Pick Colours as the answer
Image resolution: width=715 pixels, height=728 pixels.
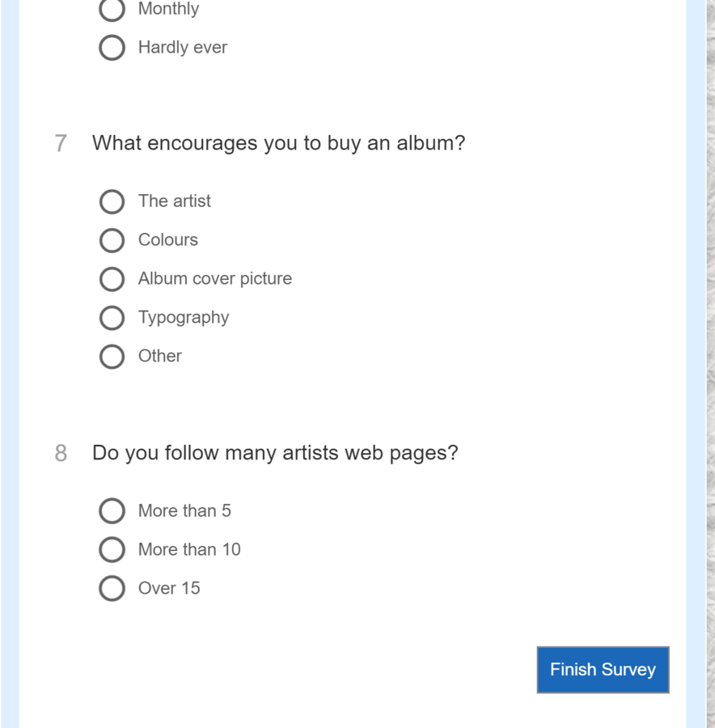(x=112, y=240)
